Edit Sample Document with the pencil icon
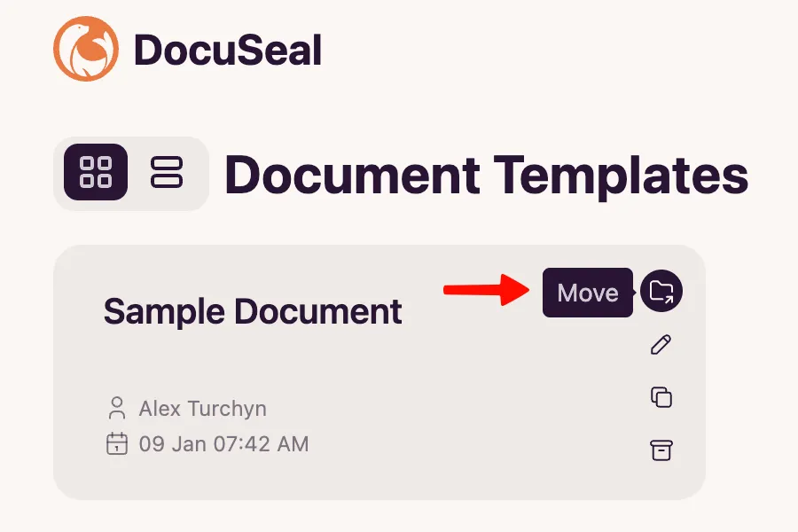This screenshot has width=798, height=532. [x=661, y=345]
